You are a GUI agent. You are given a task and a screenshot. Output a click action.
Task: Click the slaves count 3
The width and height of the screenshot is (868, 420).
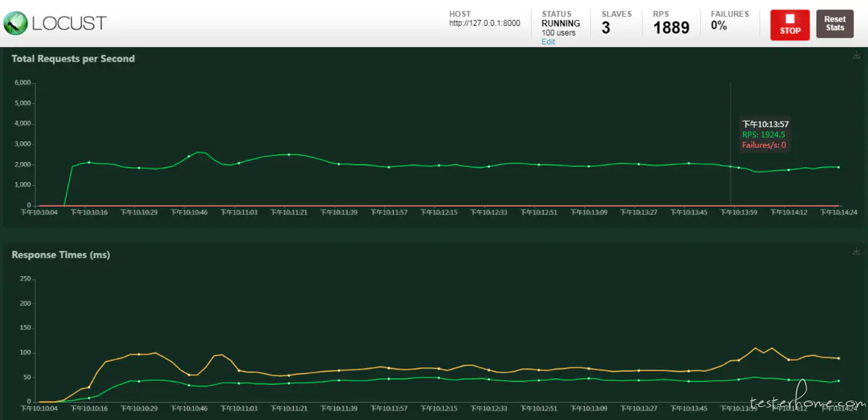click(x=606, y=28)
